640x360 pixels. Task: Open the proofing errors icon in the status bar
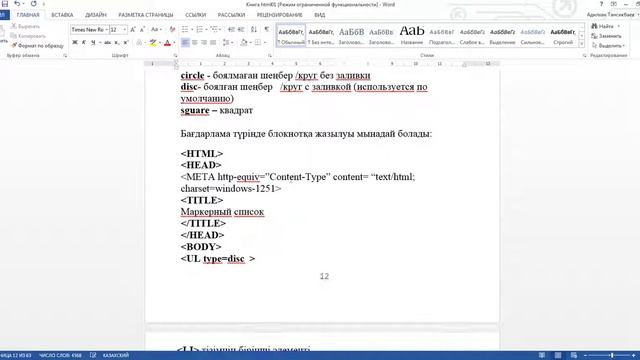click(93, 356)
